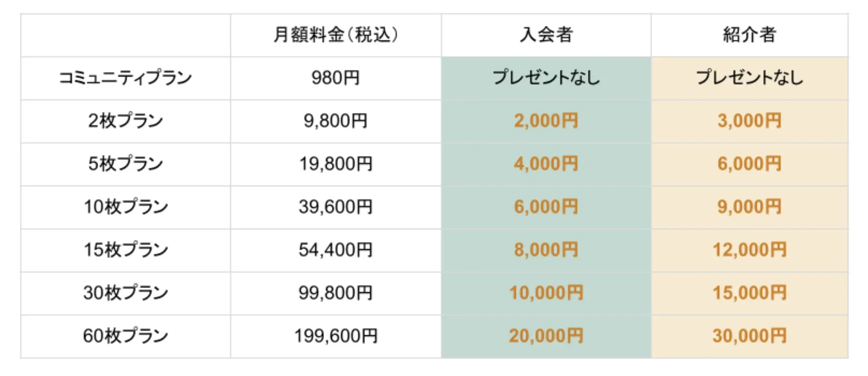Click the 5枚プラン row label
The height and width of the screenshot is (376, 868).
(125, 164)
